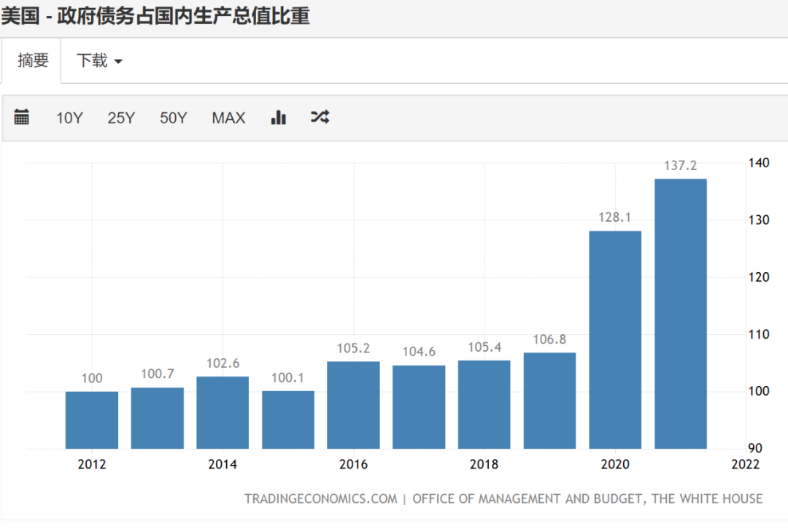Click the 2012 x-axis label
The width and height of the screenshot is (788, 532).
point(92,464)
